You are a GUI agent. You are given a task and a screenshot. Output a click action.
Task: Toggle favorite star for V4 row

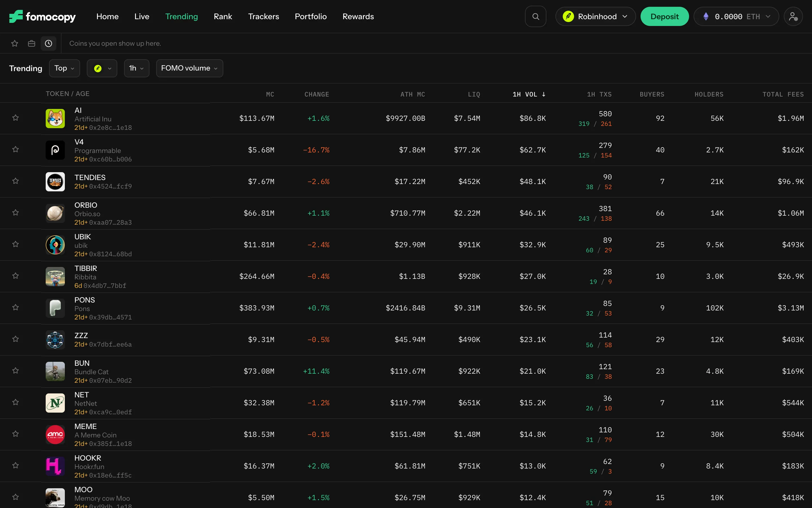pos(16,149)
